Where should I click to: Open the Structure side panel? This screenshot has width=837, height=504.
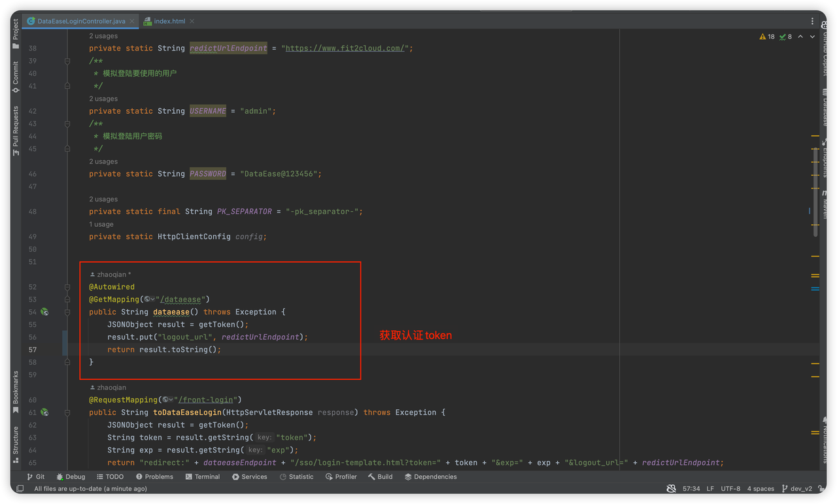[x=16, y=445]
